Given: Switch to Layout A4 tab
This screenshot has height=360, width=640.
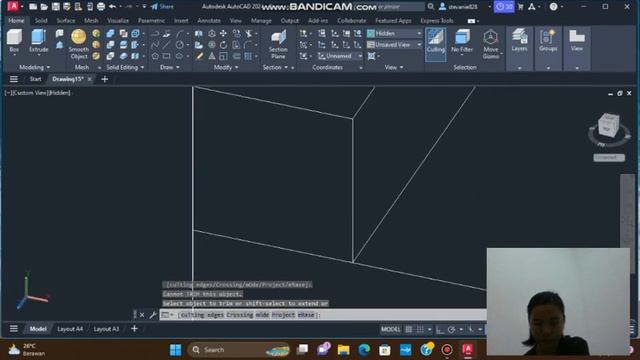Looking at the screenshot, I should [x=70, y=329].
